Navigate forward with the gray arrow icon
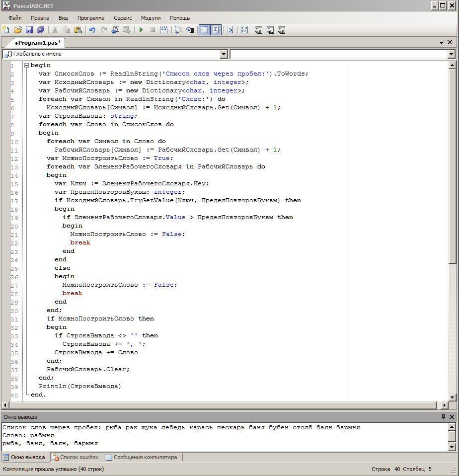Viewport: 459px width, 476px height. [x=127, y=30]
